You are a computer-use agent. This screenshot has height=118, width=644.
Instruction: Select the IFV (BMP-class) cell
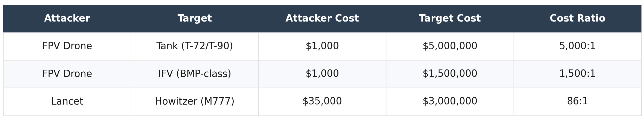(195, 73)
